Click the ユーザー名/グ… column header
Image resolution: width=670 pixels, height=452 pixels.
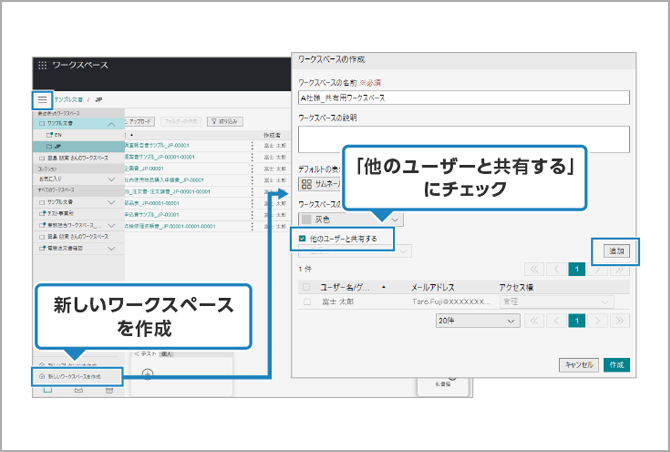coord(345,287)
